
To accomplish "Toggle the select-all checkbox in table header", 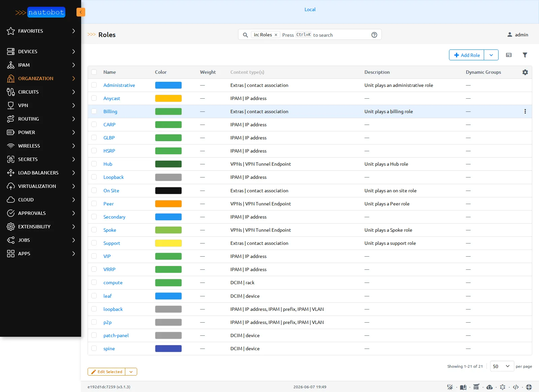I will pos(94,72).
